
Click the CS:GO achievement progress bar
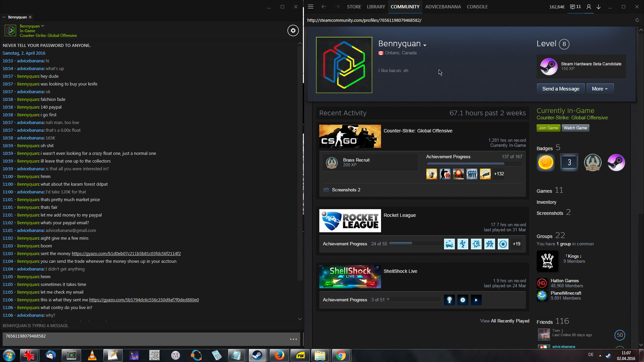(474, 164)
